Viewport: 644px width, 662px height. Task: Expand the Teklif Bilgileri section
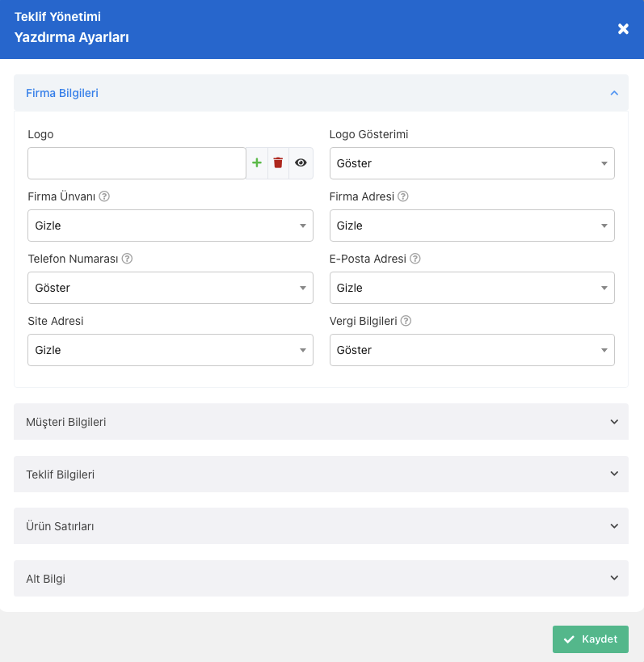click(321, 474)
